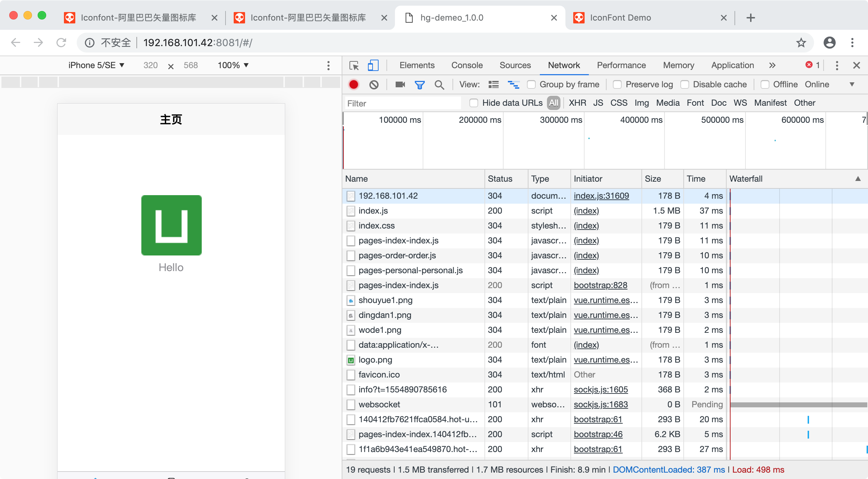Enable Preserve log checkbox
The height and width of the screenshot is (479, 868).
(617, 84)
